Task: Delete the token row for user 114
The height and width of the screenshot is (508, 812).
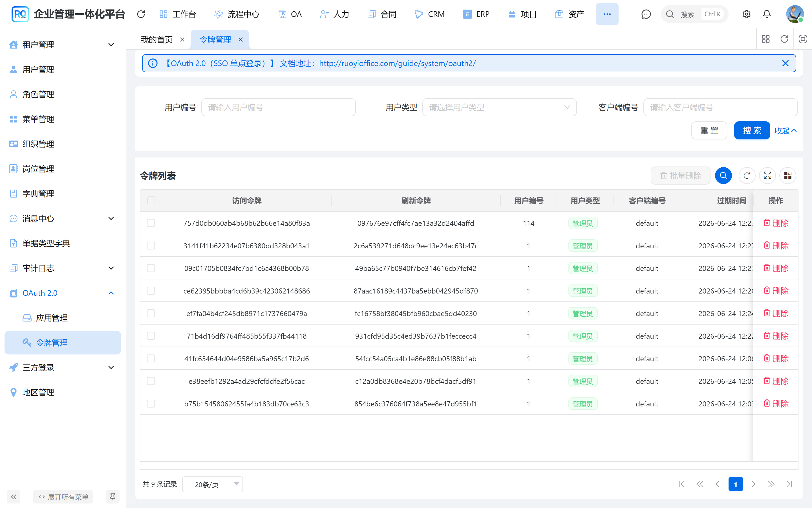Action: click(x=776, y=223)
